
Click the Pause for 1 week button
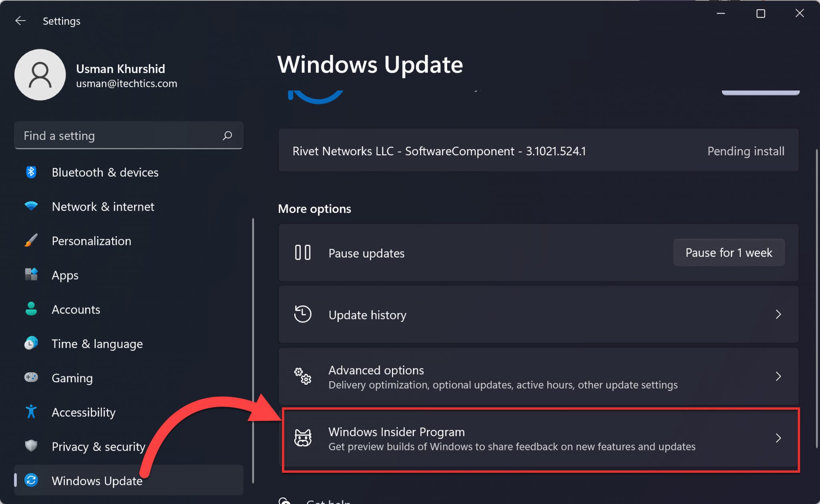729,252
